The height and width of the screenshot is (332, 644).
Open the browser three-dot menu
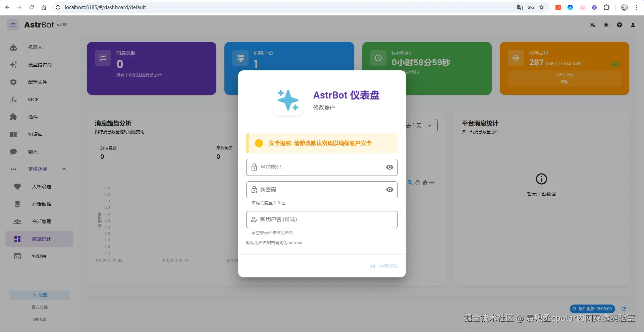pos(637,7)
